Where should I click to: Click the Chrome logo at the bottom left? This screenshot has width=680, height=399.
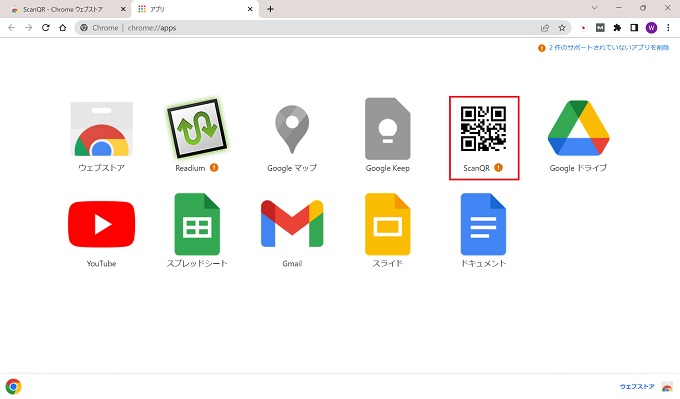coord(13,386)
